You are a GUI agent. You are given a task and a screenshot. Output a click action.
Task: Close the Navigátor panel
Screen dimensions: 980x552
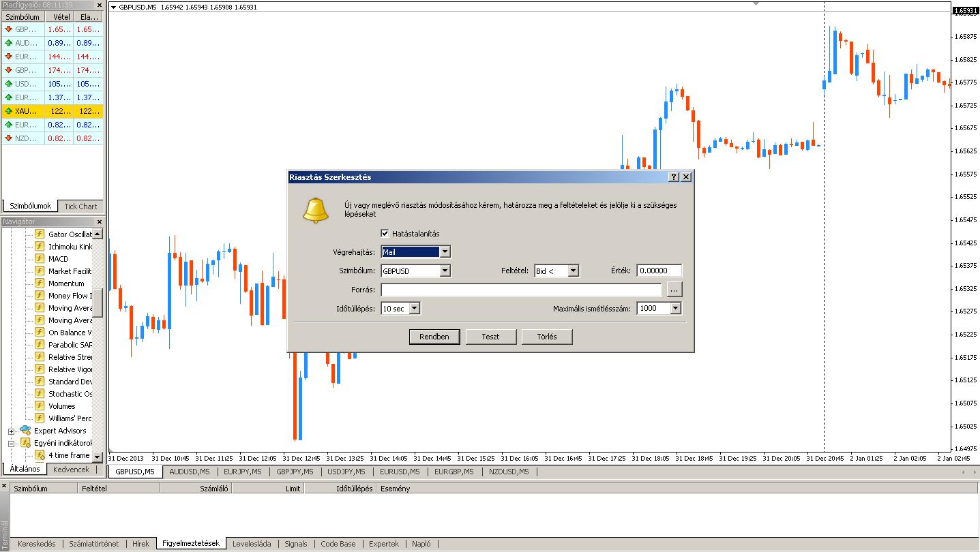[x=99, y=221]
